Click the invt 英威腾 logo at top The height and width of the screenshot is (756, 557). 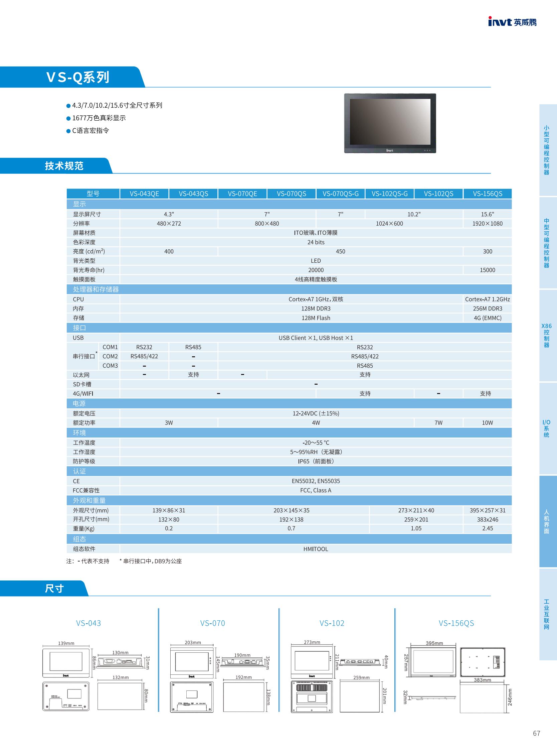coord(512,22)
